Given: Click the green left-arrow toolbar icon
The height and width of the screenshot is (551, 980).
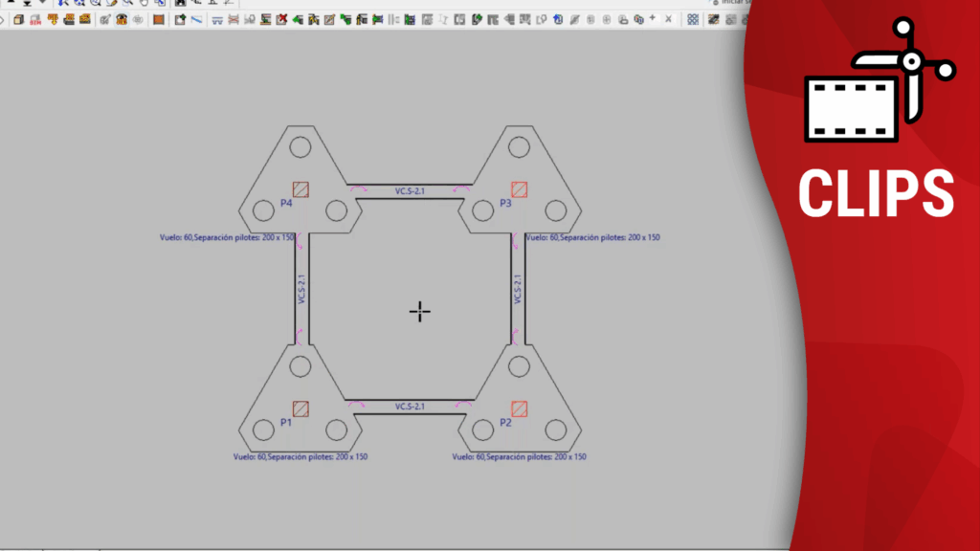Looking at the screenshot, I should click(298, 19).
